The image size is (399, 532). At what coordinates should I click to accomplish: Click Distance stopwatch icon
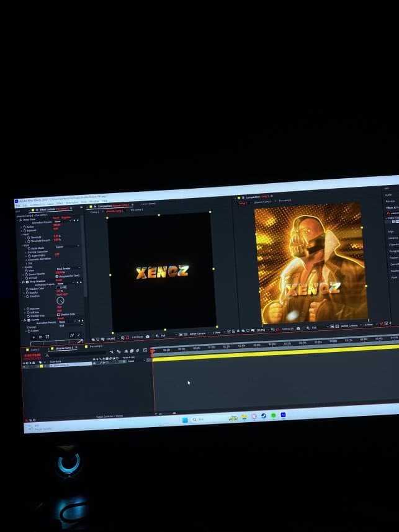pyautogui.click(x=28, y=309)
